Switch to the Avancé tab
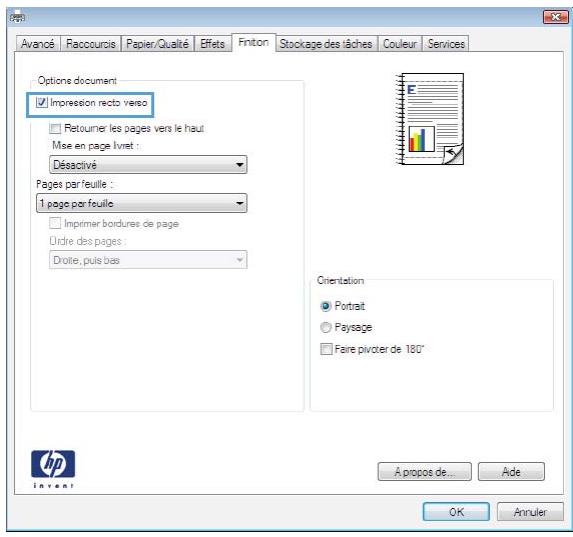 pos(38,44)
